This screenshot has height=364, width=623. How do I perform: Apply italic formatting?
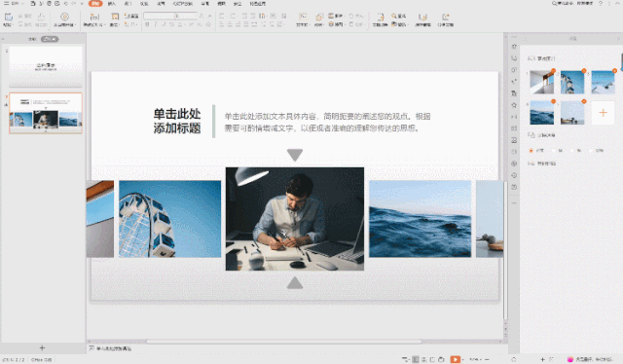156,24
